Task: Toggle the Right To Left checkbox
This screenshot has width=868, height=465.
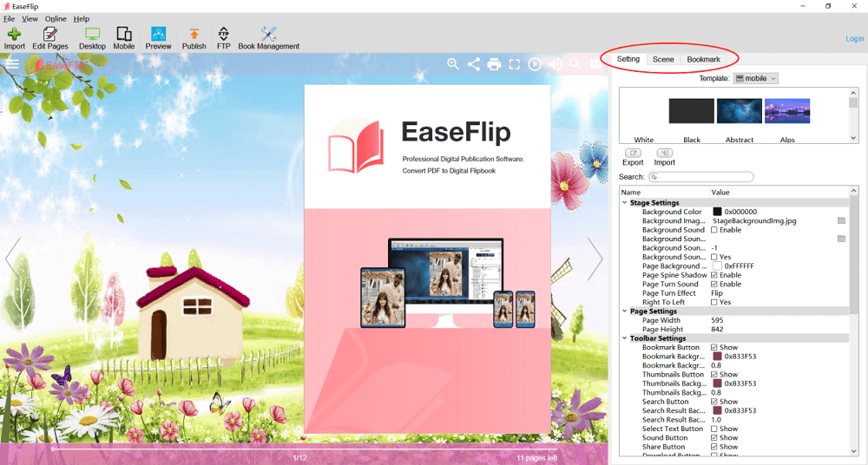Action: tap(714, 302)
